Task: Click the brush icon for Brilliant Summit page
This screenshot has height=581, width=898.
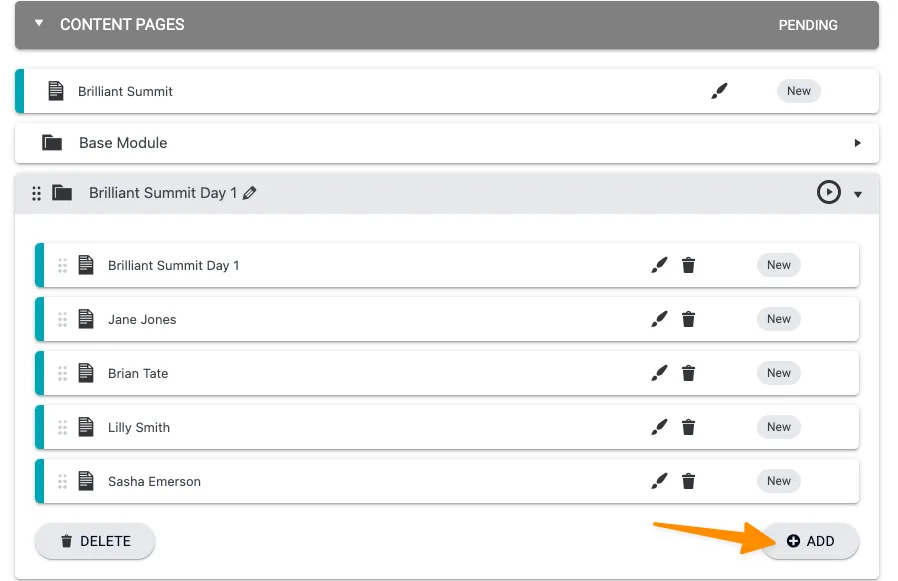Action: [x=719, y=91]
